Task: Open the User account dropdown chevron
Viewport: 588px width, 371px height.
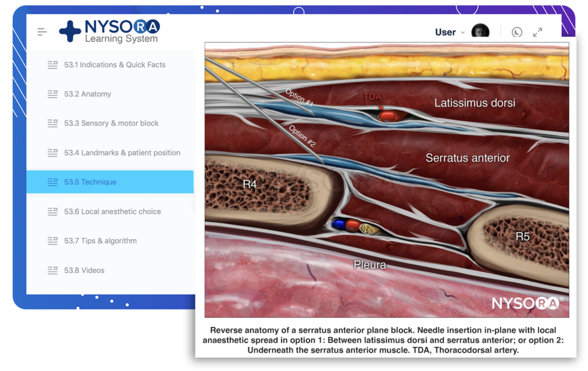Action: (x=463, y=32)
